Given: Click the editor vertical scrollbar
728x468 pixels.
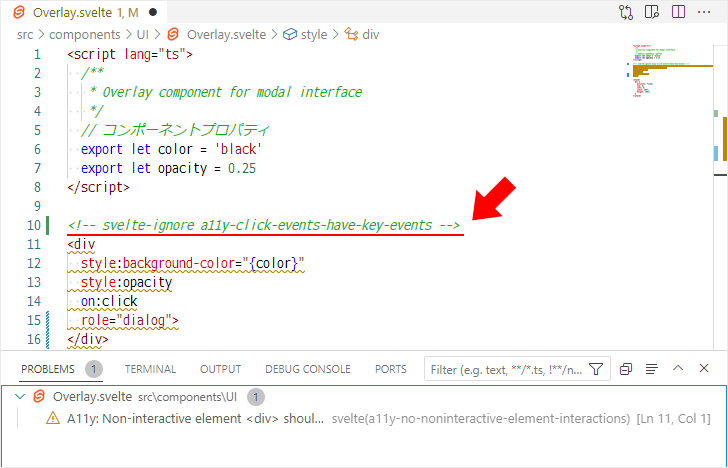Looking at the screenshot, I should coord(721,197).
